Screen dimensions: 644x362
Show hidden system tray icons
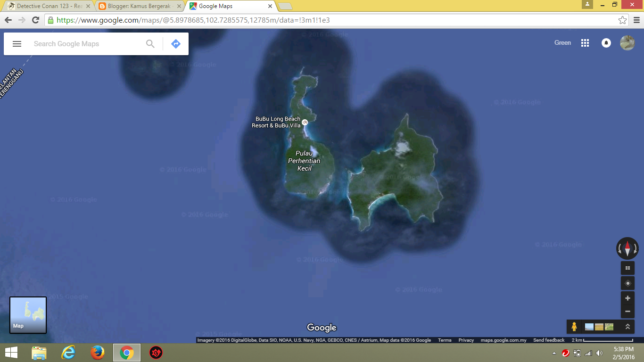554,353
